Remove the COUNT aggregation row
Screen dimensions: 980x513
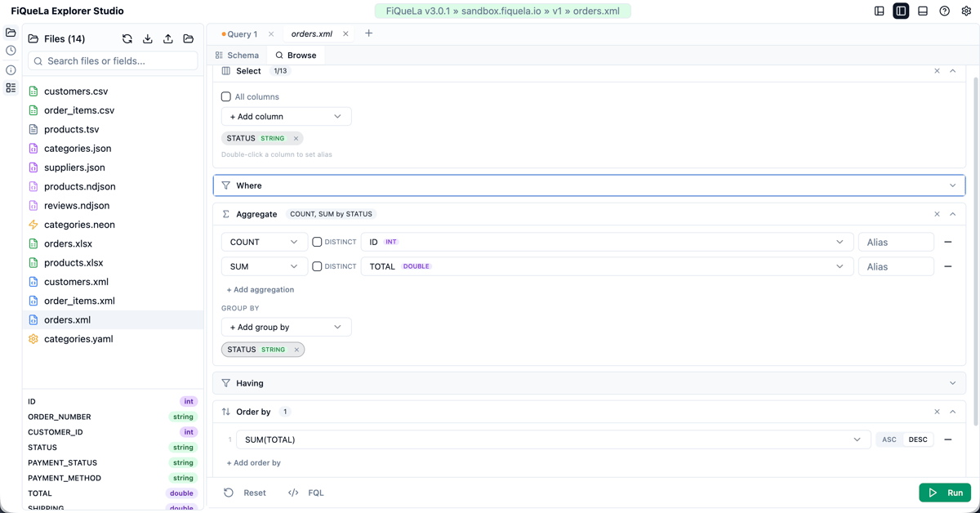click(948, 242)
